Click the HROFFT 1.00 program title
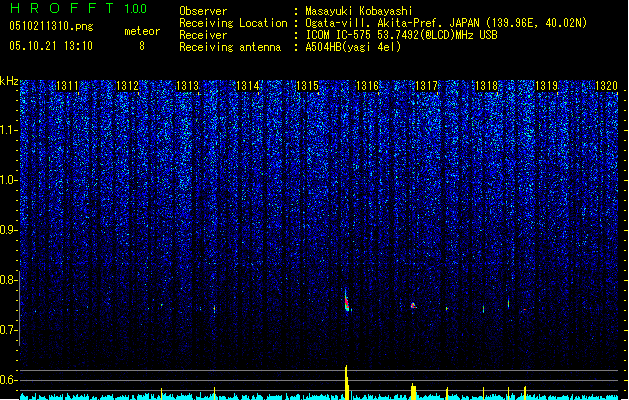Screen dimensions: 629x400 tap(79, 8)
